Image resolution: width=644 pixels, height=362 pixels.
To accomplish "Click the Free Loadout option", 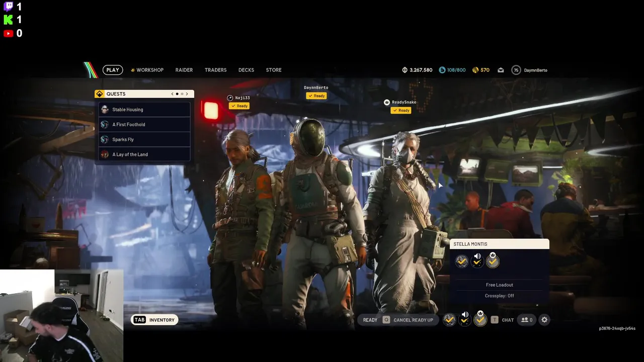I will 499,285.
